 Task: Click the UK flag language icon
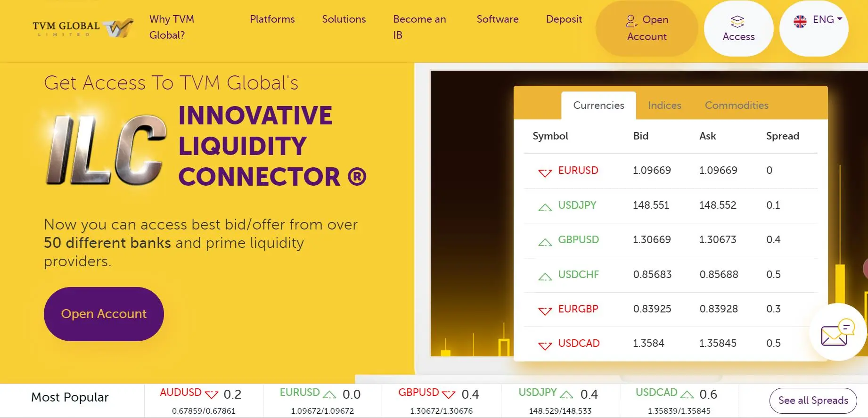[800, 21]
